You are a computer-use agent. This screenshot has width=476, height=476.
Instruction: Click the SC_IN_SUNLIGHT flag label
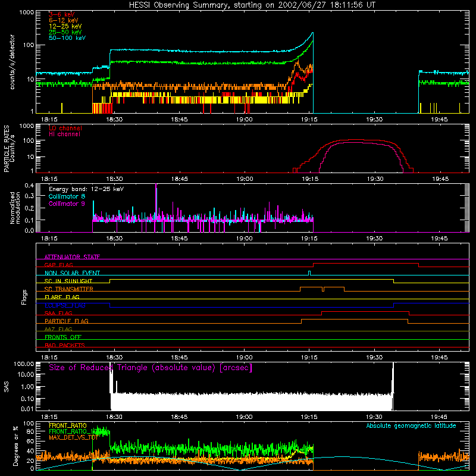click(x=68, y=281)
